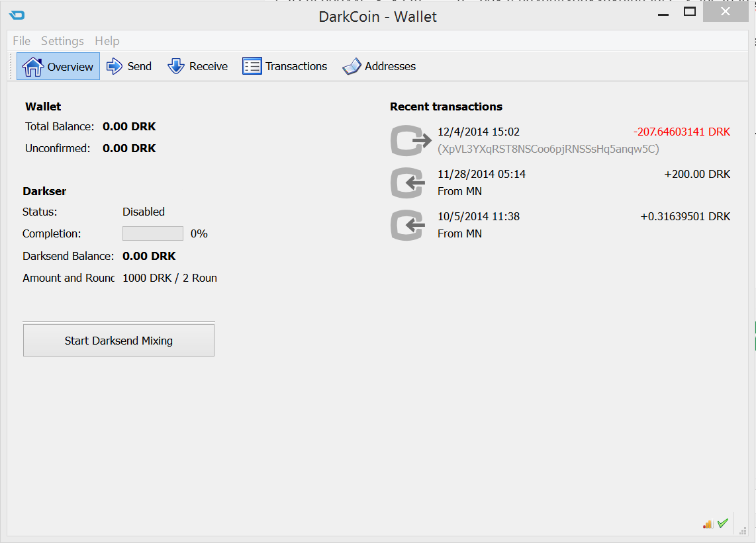The height and width of the screenshot is (543, 756).
Task: Minimize the DarkCoin Wallet window
Action: (x=663, y=13)
